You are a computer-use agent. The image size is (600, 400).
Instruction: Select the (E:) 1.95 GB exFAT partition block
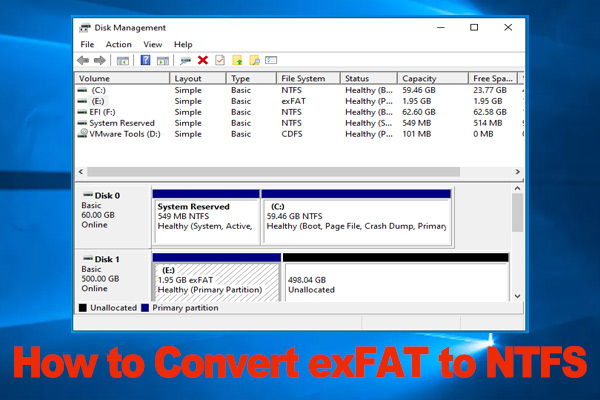tap(217, 278)
